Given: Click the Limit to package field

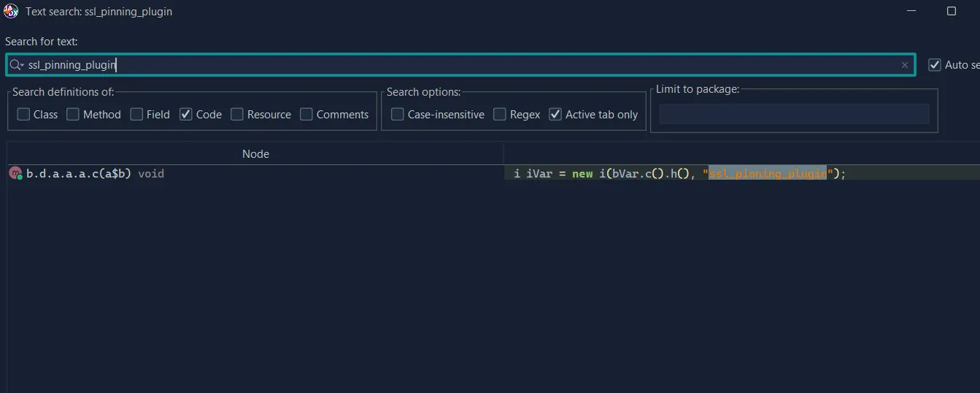Looking at the screenshot, I should click(794, 114).
